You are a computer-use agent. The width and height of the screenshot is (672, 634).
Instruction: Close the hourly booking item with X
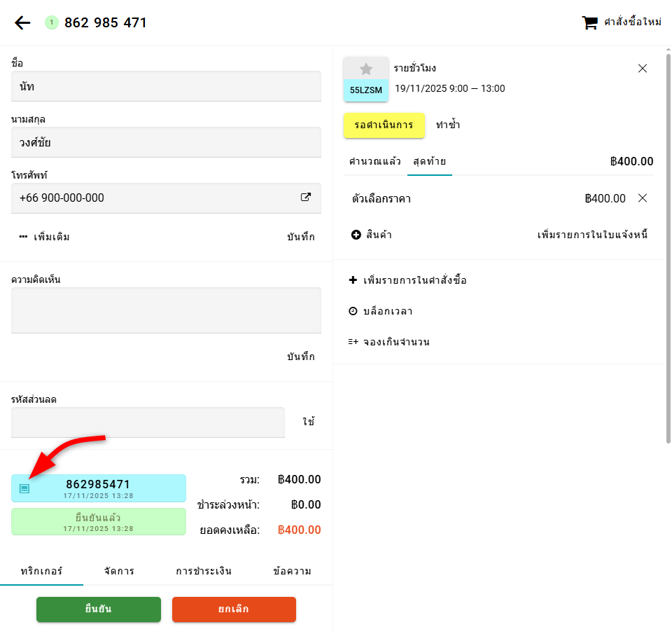click(643, 69)
